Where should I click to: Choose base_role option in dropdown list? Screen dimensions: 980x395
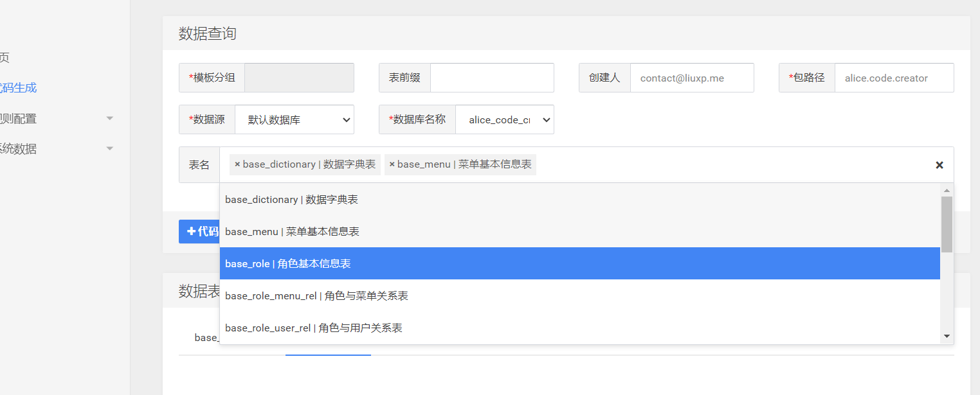pos(580,263)
